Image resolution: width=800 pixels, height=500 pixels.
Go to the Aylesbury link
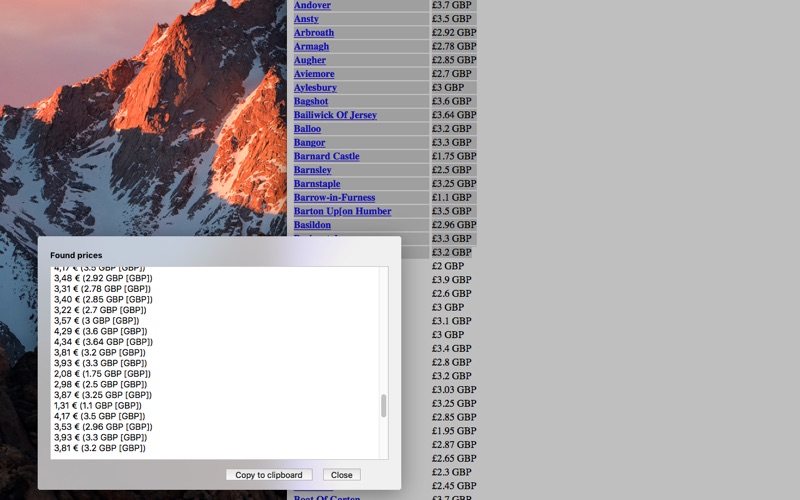[315, 88]
